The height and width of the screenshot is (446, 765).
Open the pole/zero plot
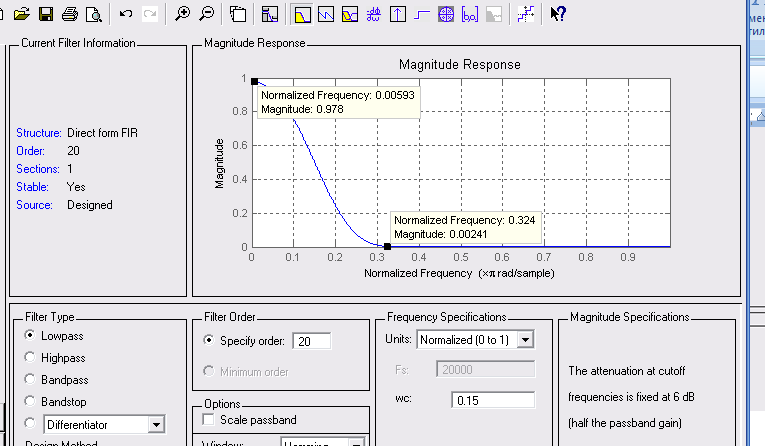446,14
